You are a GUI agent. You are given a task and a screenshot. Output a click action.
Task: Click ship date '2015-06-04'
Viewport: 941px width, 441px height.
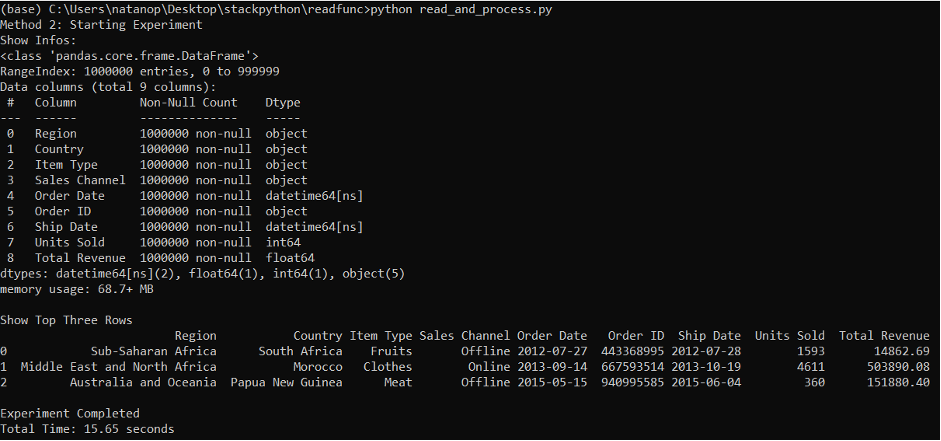(x=706, y=383)
